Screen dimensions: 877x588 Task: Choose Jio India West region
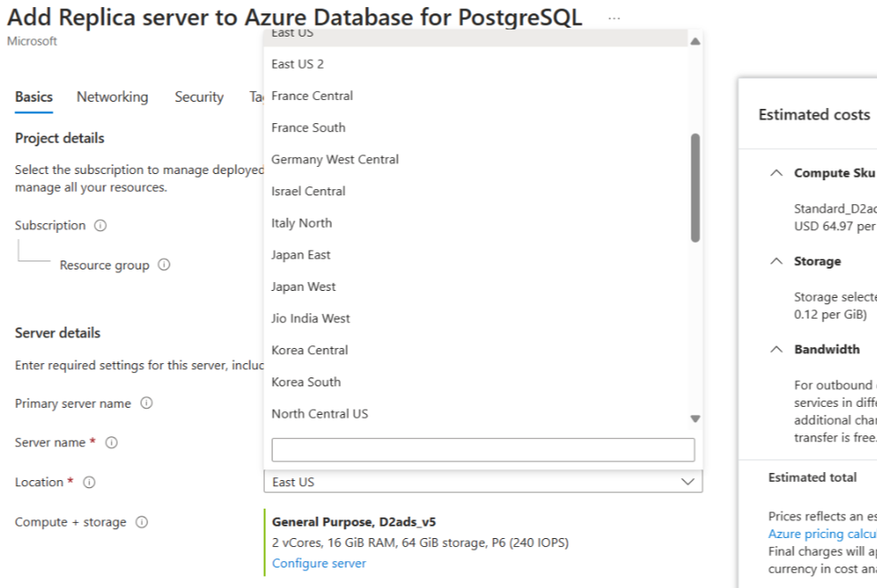pyautogui.click(x=476, y=319)
